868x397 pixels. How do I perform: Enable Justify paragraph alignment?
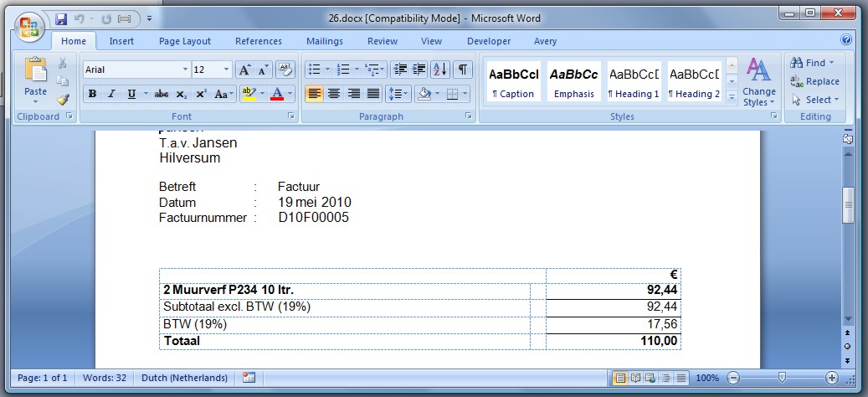click(373, 94)
